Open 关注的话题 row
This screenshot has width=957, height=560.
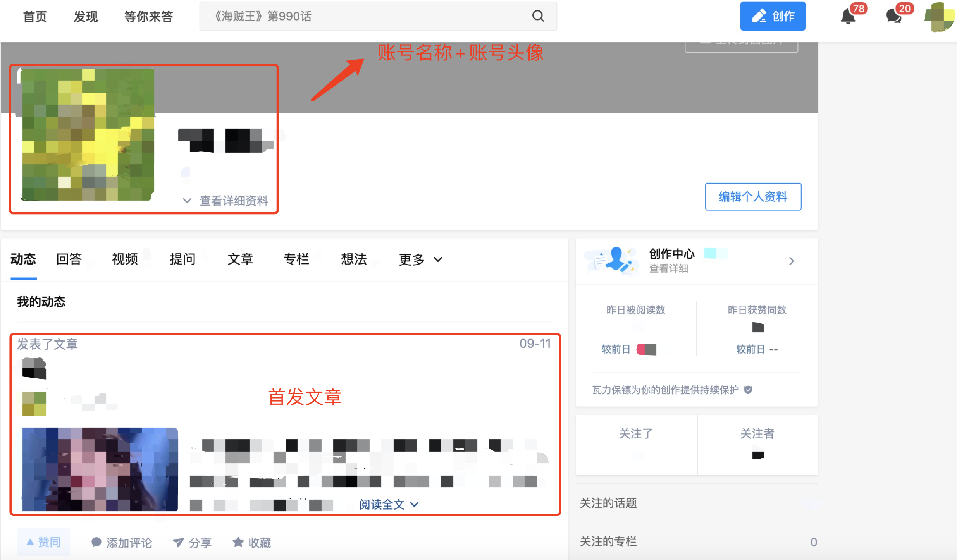pyautogui.click(x=697, y=503)
